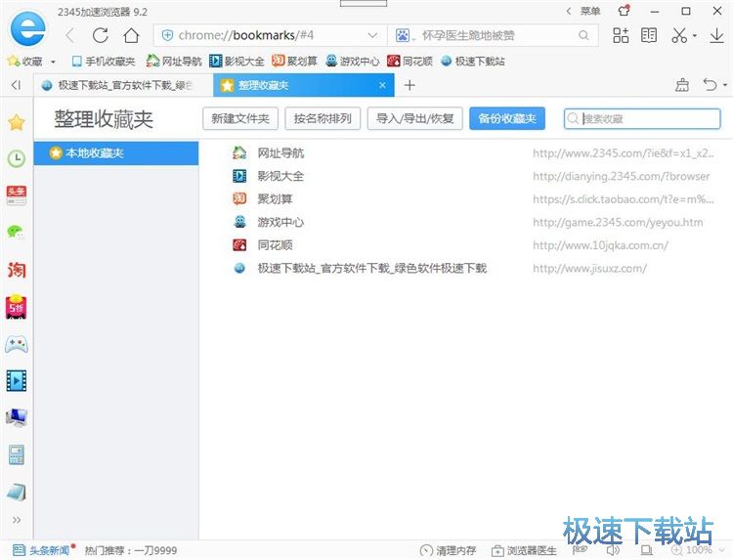Open 头条新闻 in status bar
Screen dimensions: 733x560
click(x=42, y=550)
